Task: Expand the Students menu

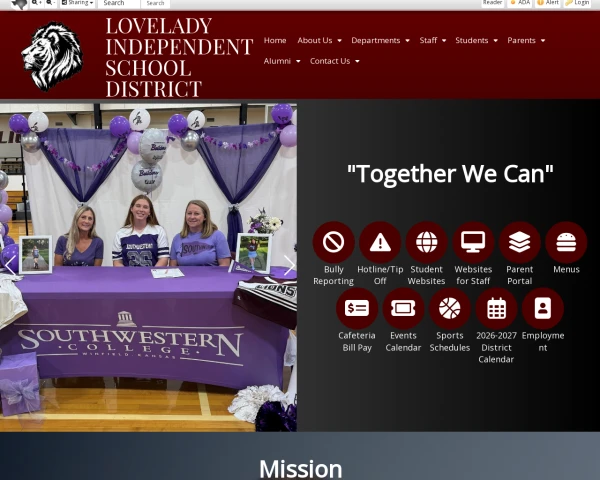Action: click(x=476, y=40)
